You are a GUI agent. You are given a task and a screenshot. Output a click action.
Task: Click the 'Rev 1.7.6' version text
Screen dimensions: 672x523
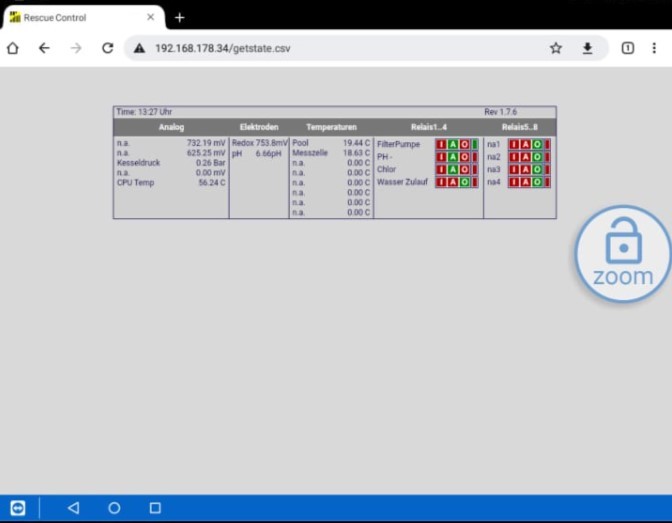501,112
